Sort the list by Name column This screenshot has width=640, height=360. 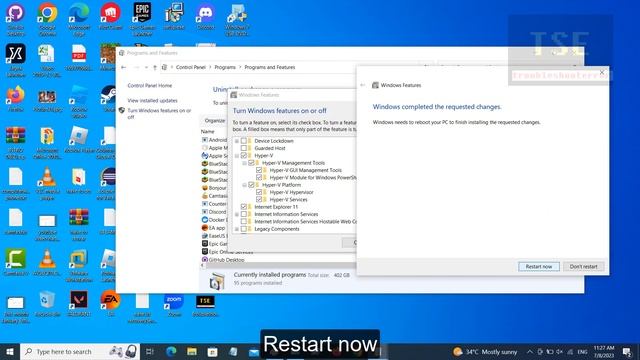[208, 131]
